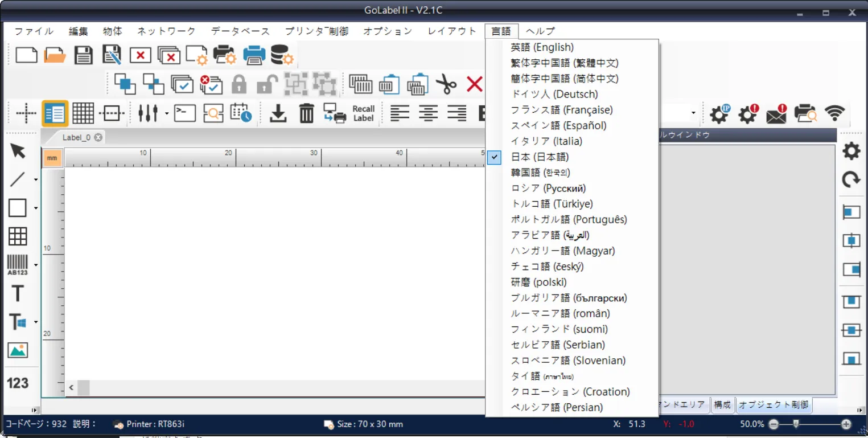Expand the Windows text tool dropdown arrow

tap(36, 322)
